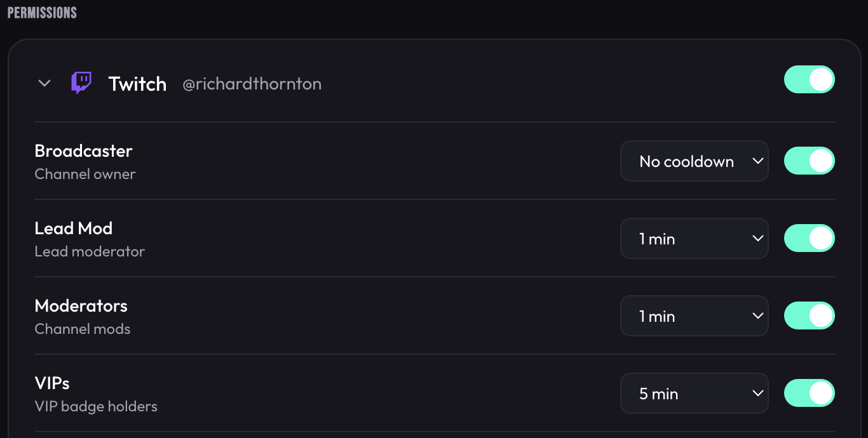Select the Broadcaster role label

[83, 151]
